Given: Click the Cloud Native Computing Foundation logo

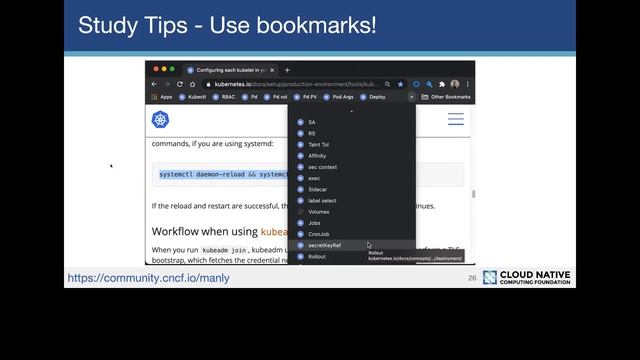Looking at the screenshot, I should tap(527, 277).
